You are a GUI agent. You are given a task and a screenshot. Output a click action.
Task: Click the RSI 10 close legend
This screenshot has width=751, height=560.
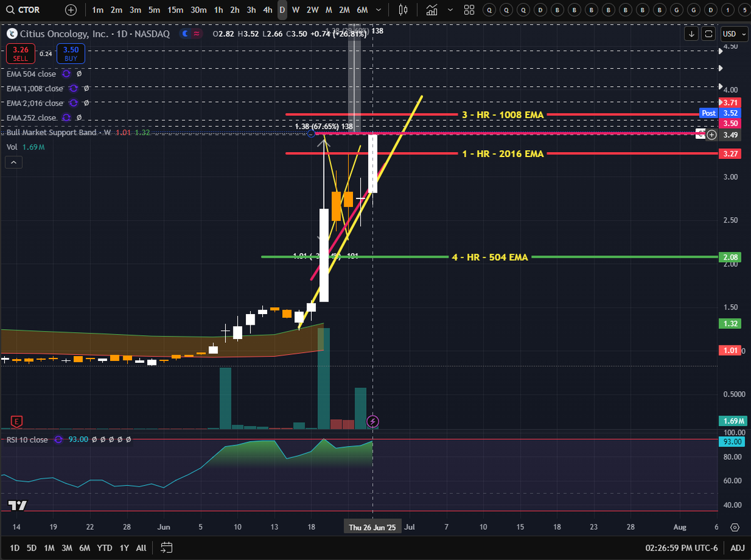pos(27,440)
